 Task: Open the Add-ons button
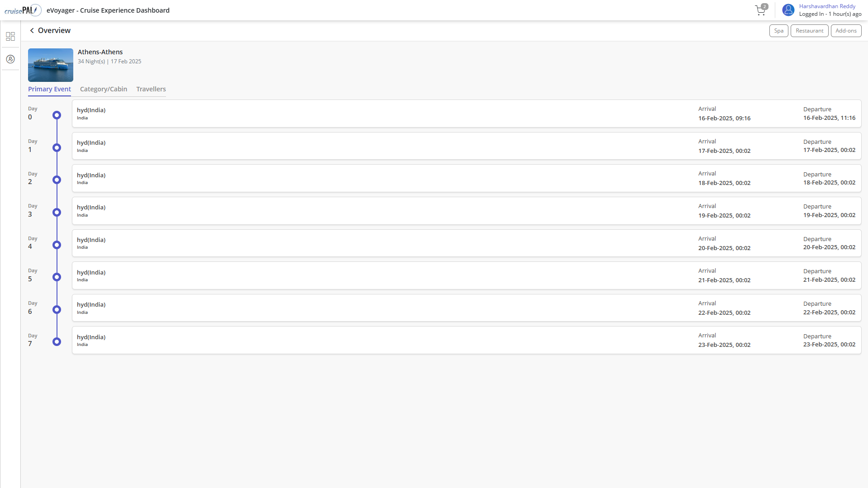846,31
